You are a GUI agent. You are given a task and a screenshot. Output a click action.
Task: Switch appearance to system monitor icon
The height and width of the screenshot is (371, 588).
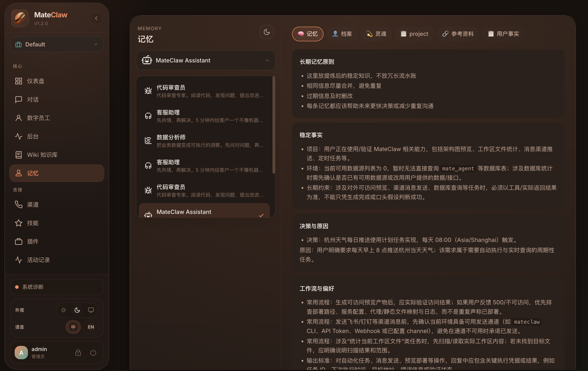[91, 310]
